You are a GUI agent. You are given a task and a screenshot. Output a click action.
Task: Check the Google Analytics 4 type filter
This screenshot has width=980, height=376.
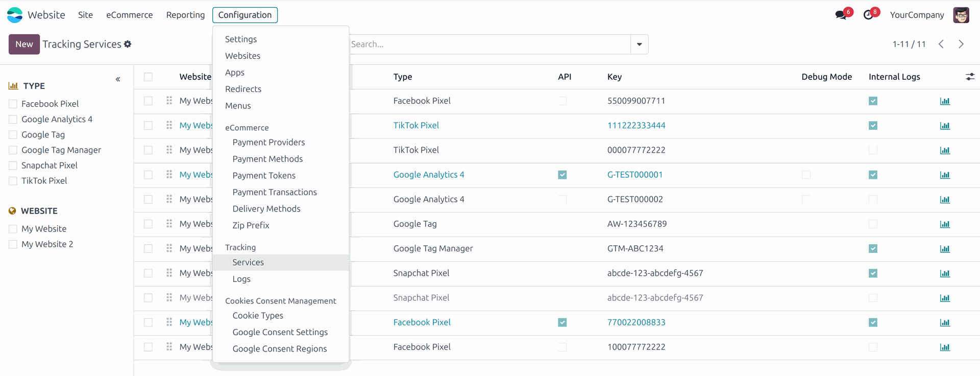(x=13, y=119)
